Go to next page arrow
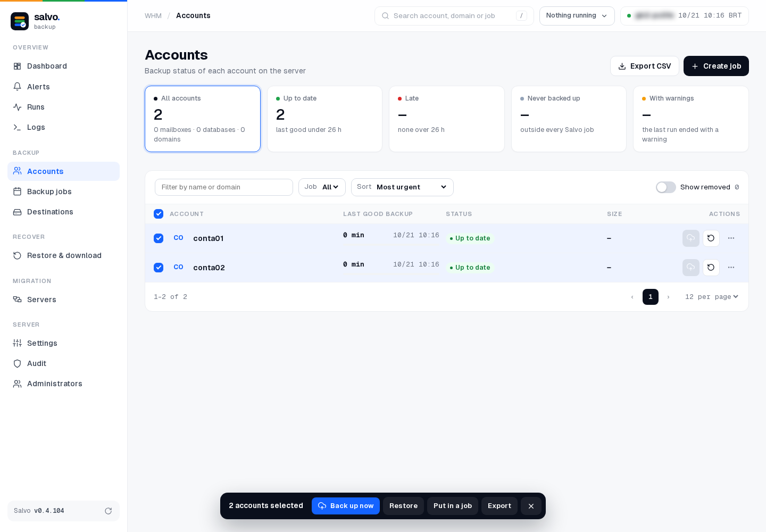This screenshot has height=532, width=766. (669, 297)
